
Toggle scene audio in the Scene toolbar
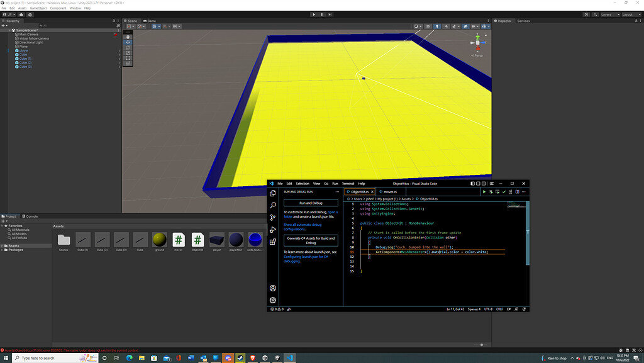(x=447, y=26)
